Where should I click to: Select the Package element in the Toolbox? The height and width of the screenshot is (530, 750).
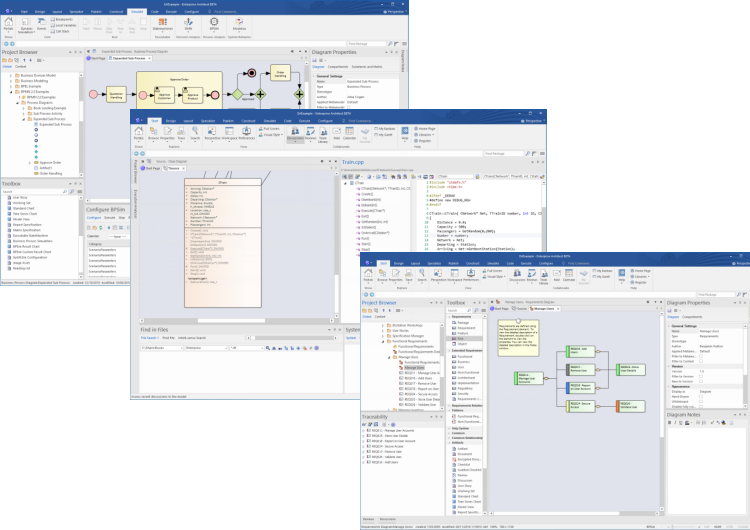click(461, 322)
